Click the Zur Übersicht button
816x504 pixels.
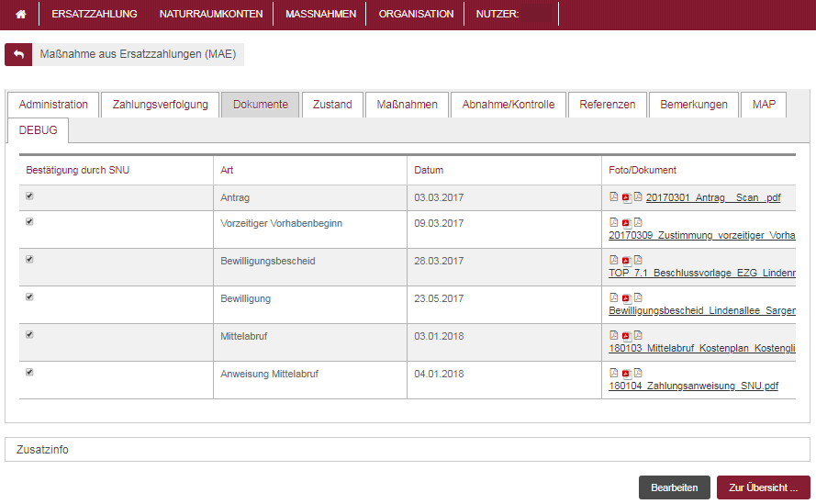pos(763,487)
